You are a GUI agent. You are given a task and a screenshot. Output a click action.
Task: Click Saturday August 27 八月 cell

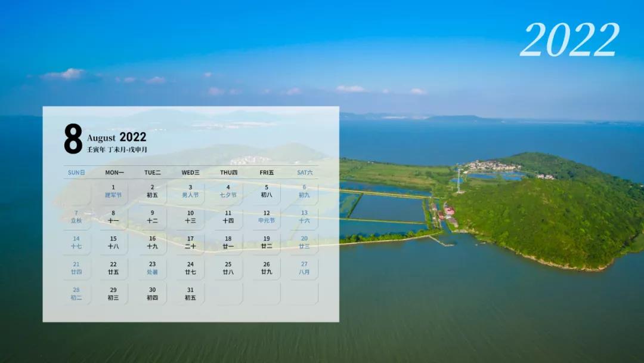pos(304,268)
